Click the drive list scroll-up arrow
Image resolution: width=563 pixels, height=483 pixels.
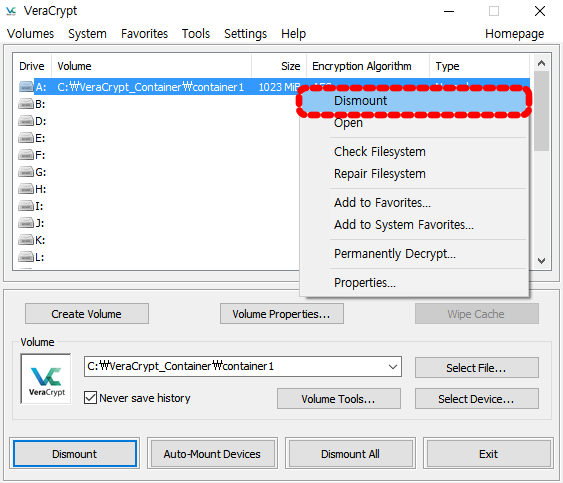(x=541, y=64)
